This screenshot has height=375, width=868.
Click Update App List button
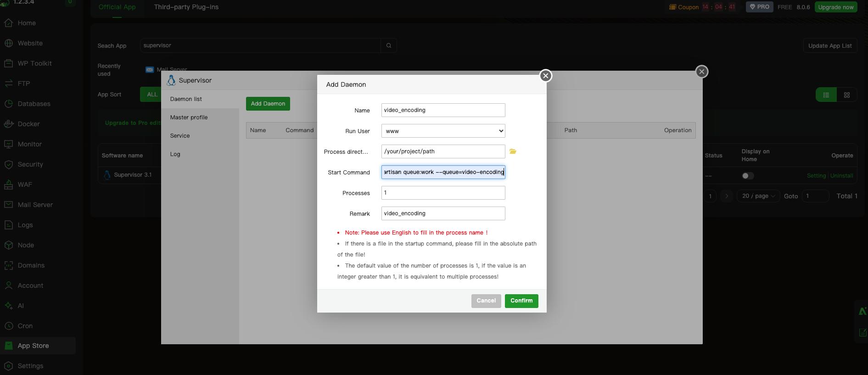(x=830, y=45)
